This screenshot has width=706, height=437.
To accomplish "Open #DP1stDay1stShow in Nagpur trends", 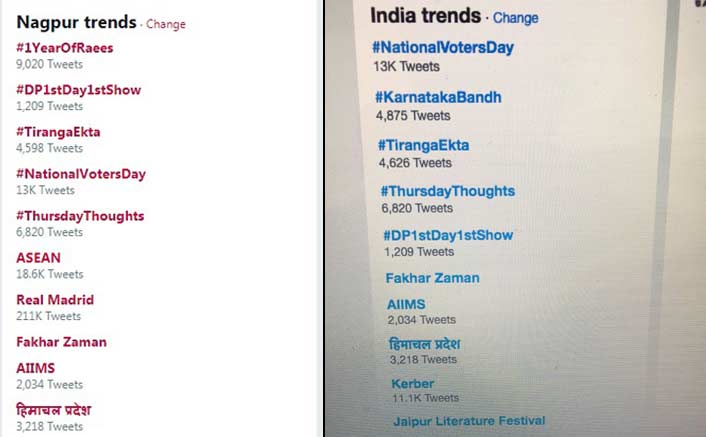I will [x=78, y=90].
